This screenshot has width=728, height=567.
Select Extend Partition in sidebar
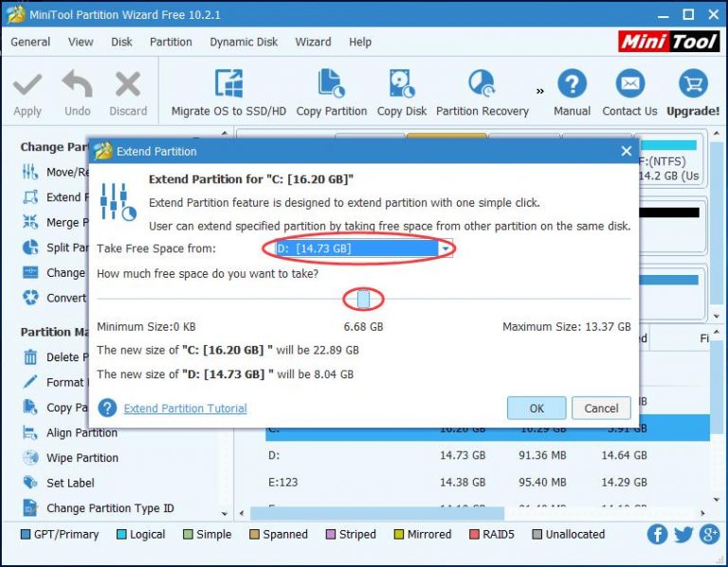click(55, 197)
